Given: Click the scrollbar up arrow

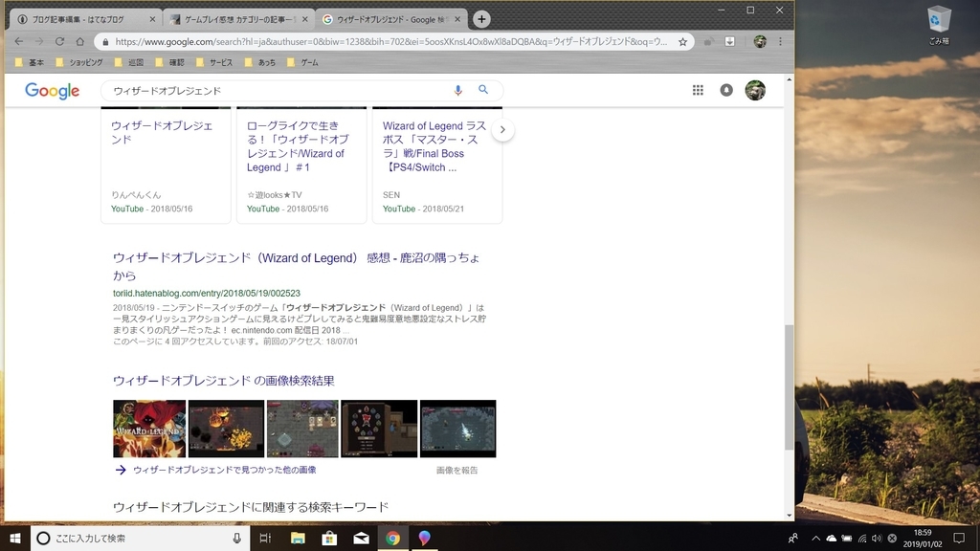Looking at the screenshot, I should (789, 80).
